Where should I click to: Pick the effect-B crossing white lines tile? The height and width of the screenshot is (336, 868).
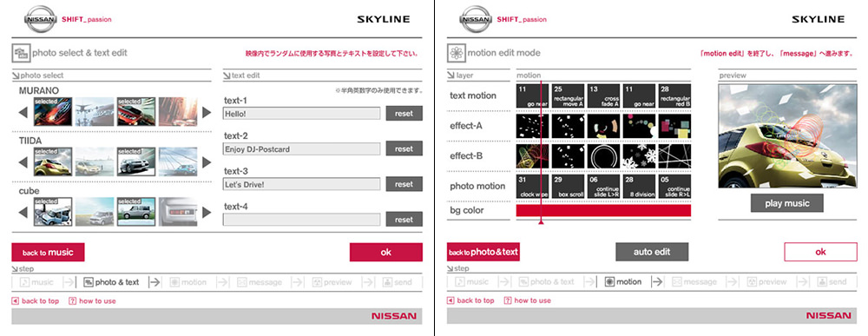pos(674,156)
